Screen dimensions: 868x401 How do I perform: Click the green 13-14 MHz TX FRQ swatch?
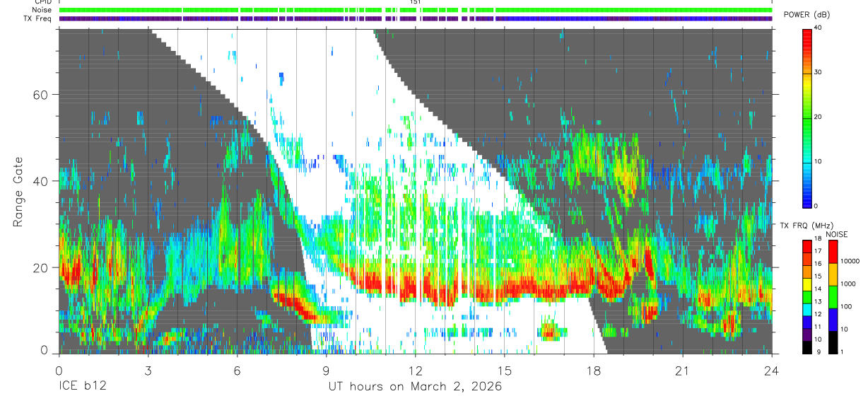click(807, 297)
